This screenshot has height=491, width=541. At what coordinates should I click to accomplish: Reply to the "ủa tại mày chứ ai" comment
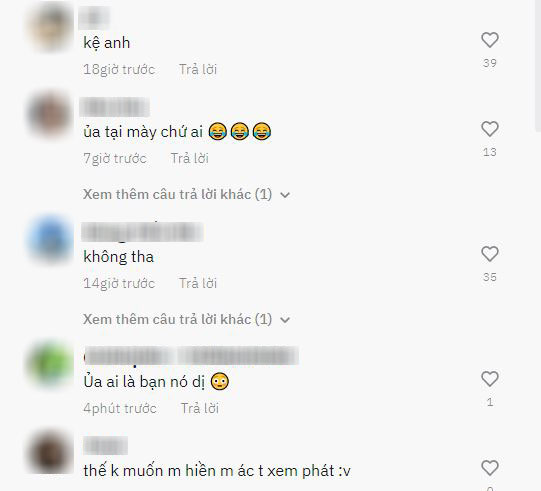coord(189,158)
